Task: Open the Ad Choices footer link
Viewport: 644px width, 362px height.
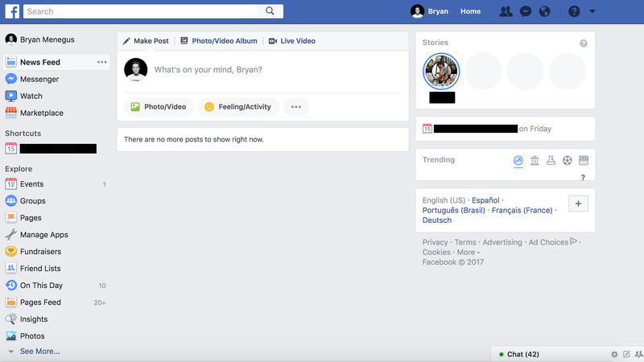Action: (553, 242)
